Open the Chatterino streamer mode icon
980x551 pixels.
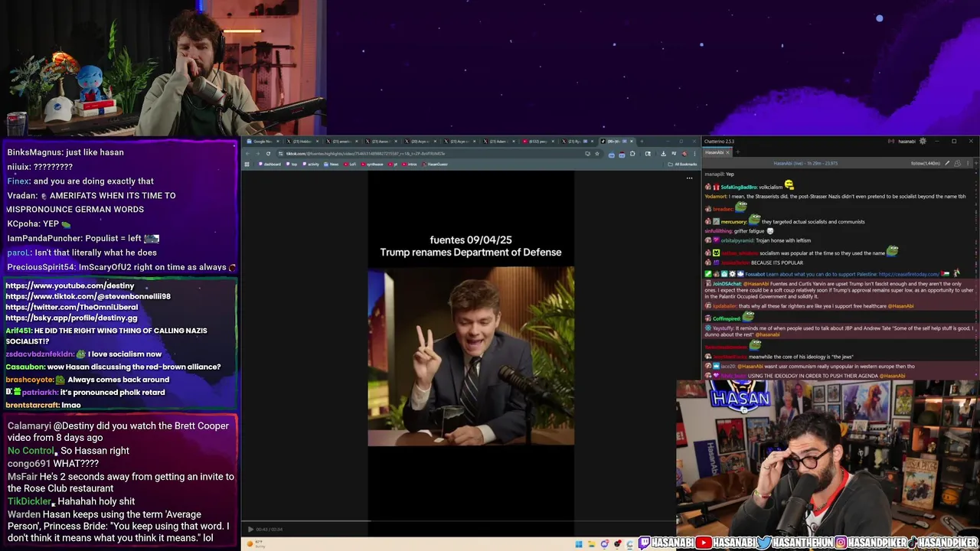click(891, 141)
